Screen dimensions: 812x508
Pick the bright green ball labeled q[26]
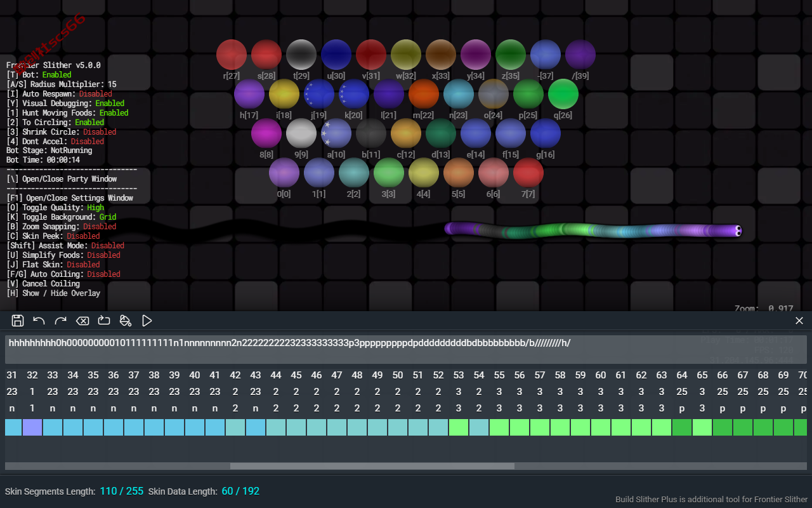tap(563, 94)
